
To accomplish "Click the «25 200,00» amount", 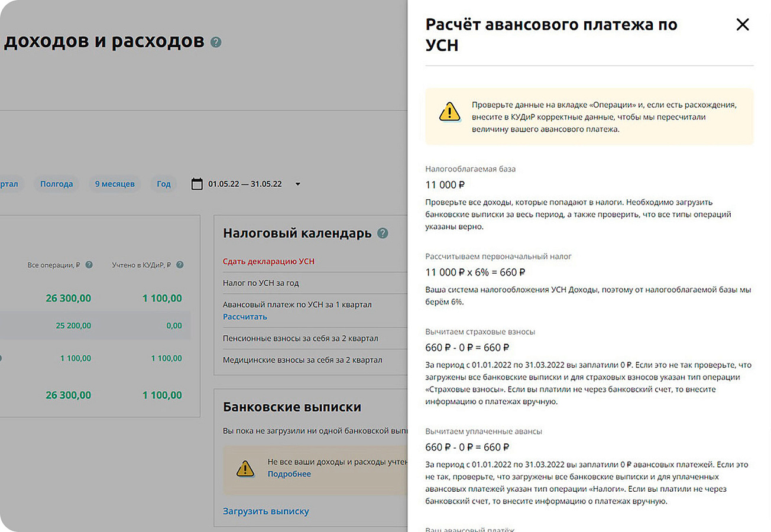I will click(73, 326).
